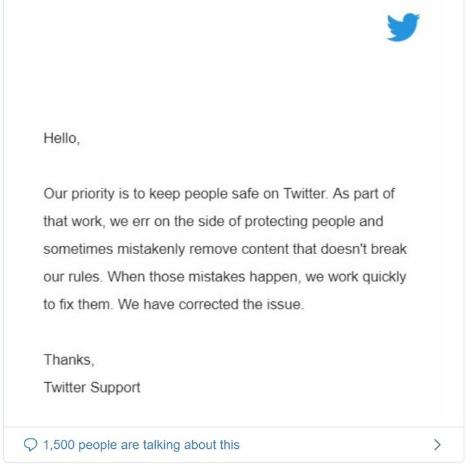Click the word "talking" in the footer

(161, 445)
